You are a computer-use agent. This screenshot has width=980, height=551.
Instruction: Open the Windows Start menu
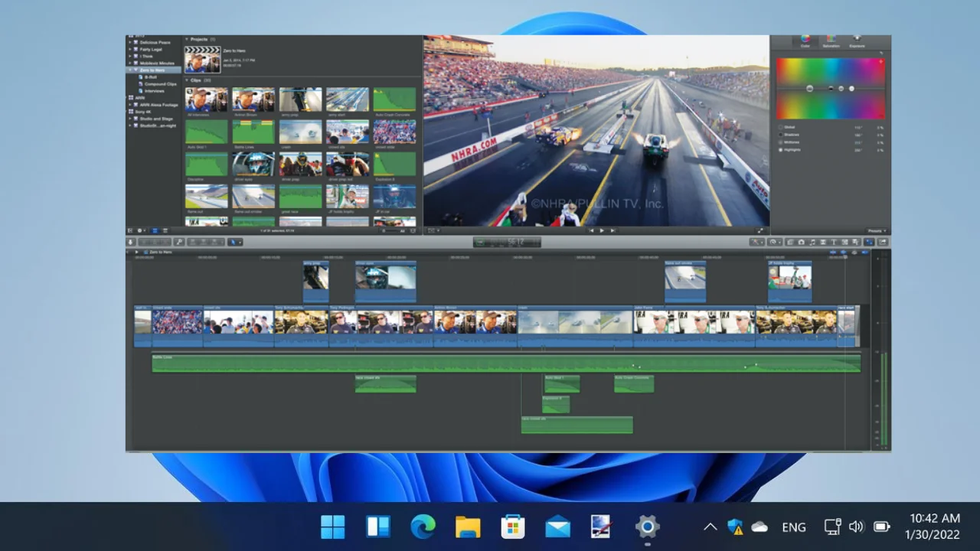(x=333, y=527)
